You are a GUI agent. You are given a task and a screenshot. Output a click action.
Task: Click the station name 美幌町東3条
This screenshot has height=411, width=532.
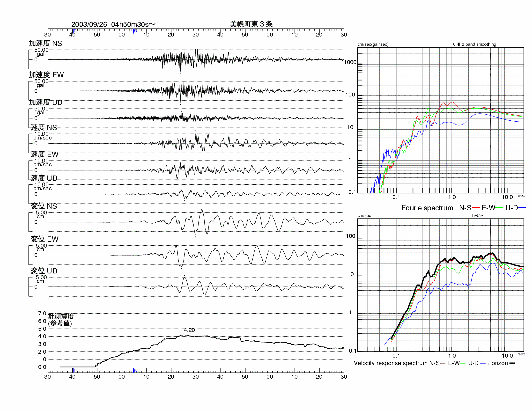[x=251, y=24]
